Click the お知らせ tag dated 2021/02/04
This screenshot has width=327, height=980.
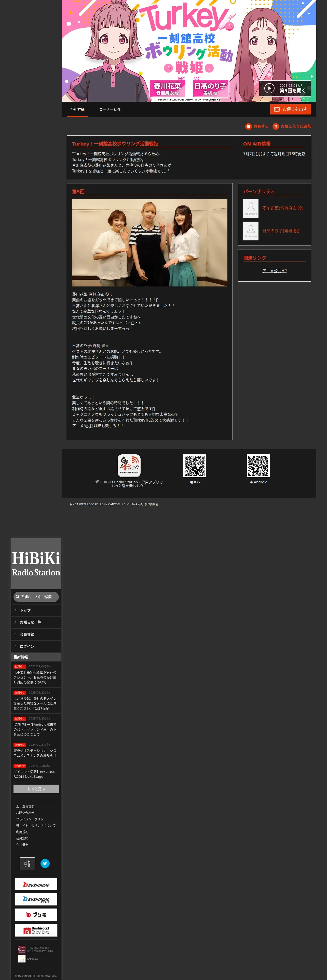tap(20, 667)
